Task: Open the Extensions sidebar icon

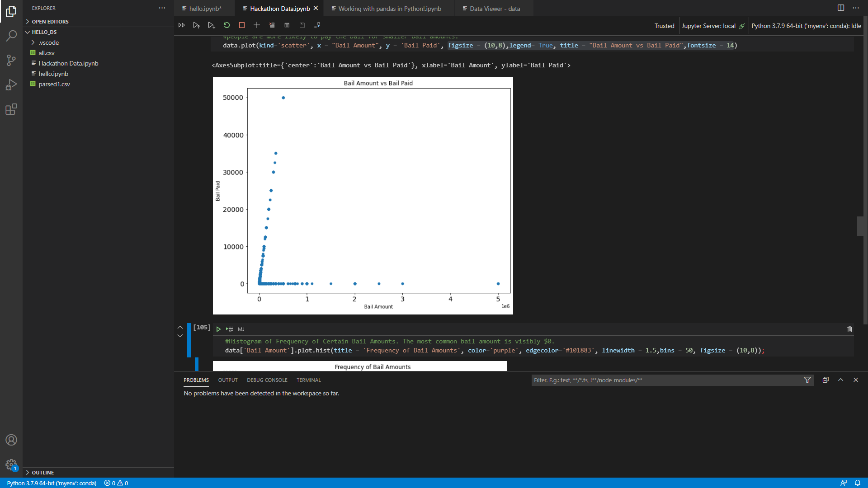Action: click(11, 109)
